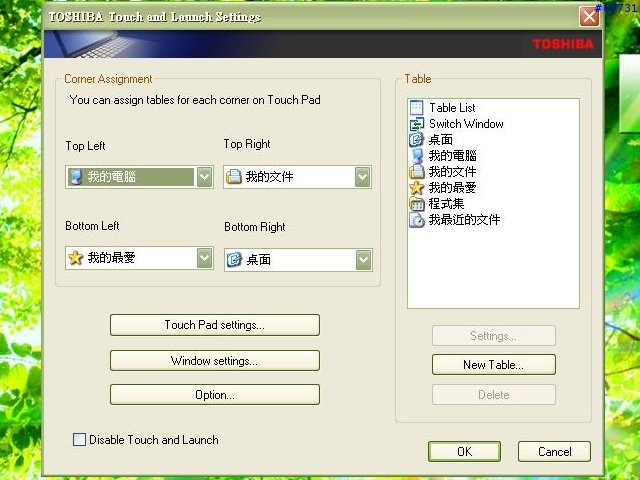Select '桌面' text in Table list

coord(441,140)
